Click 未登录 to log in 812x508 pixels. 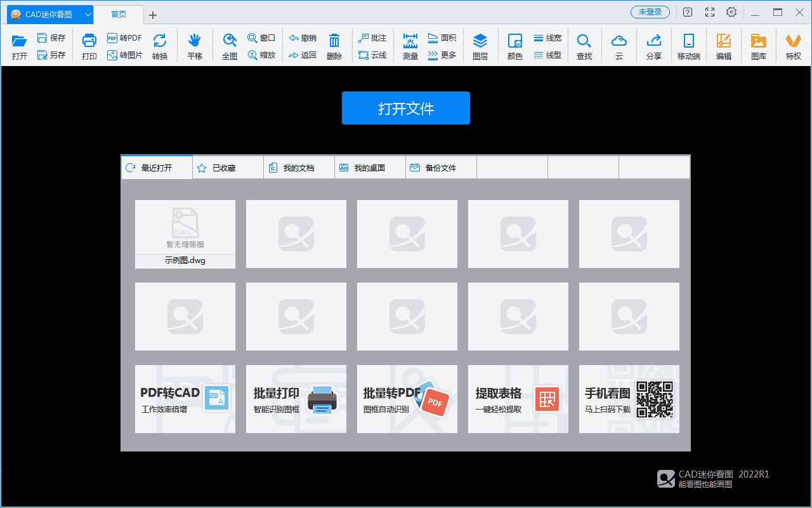(x=650, y=11)
